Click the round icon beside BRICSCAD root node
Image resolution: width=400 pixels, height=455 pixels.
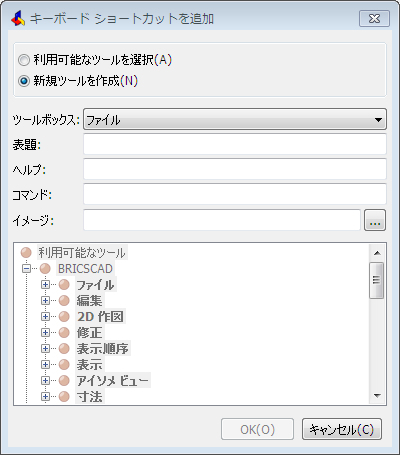point(45,269)
